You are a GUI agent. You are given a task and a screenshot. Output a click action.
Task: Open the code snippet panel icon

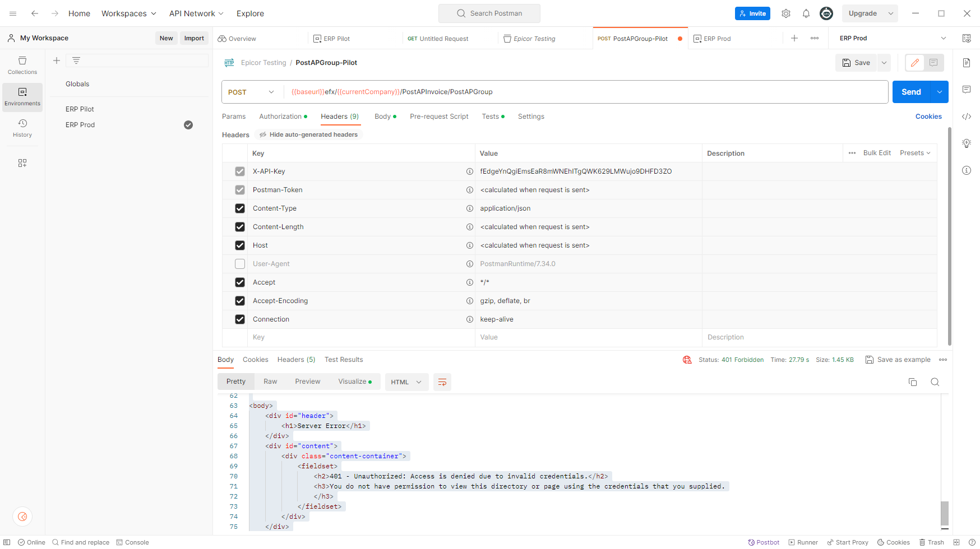coord(967,117)
